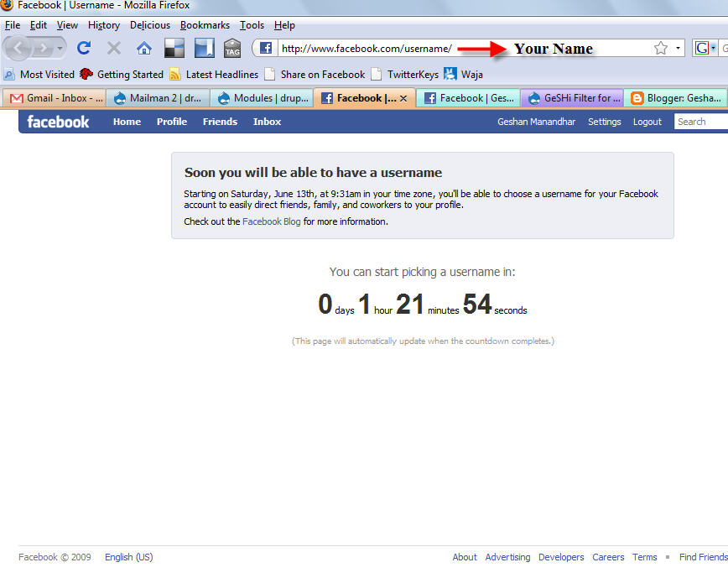Open the Google search engine selector dropdown
This screenshot has width=728, height=578.
click(705, 48)
